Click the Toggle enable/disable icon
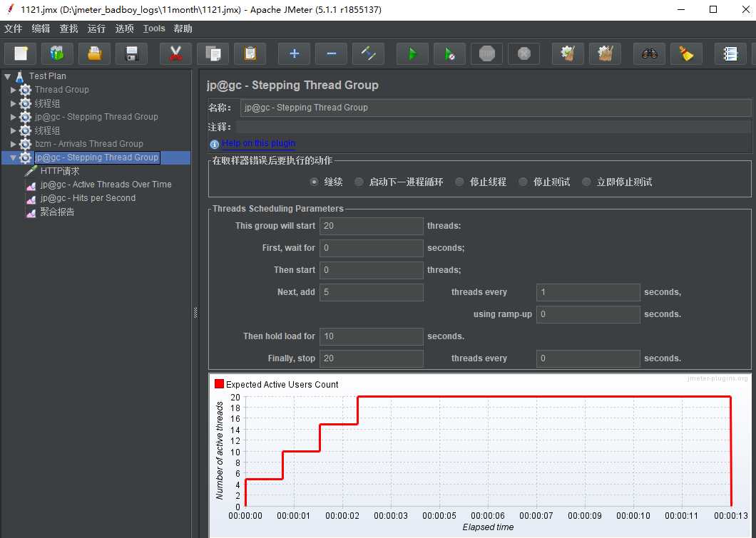The image size is (756, 538). click(x=368, y=53)
